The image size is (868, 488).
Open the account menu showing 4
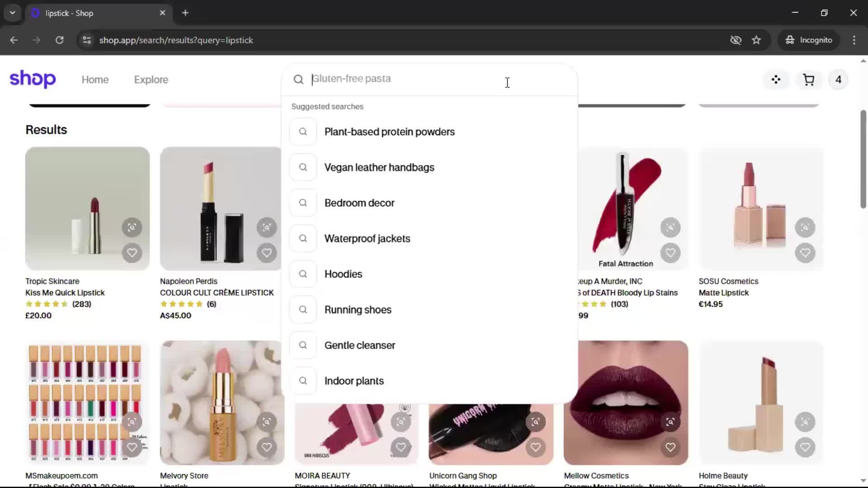click(838, 80)
